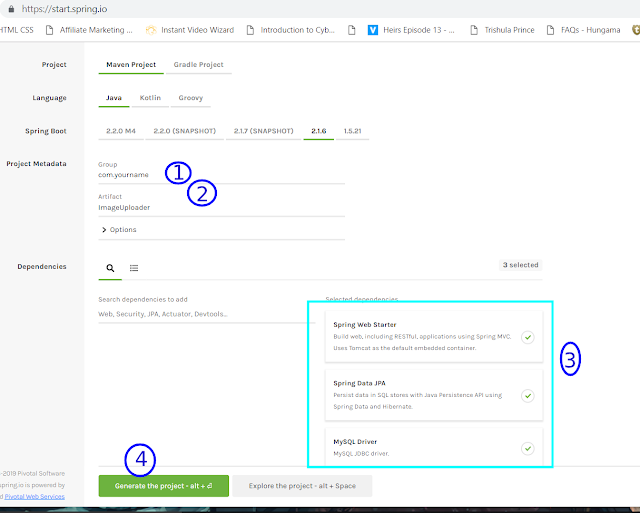Open the Instant Video Wizard bookmark
This screenshot has height=513, width=640.
pyautogui.click(x=190, y=30)
